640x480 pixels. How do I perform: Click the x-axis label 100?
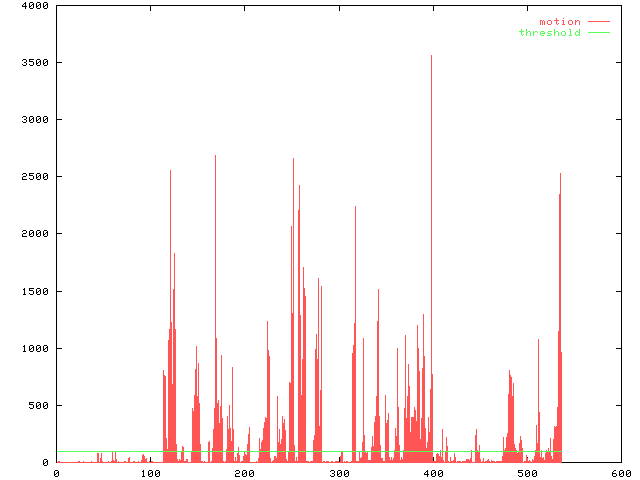click(x=150, y=472)
